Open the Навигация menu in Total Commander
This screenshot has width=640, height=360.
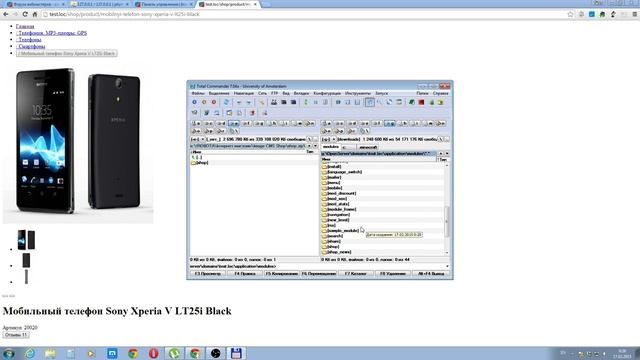coord(244,93)
